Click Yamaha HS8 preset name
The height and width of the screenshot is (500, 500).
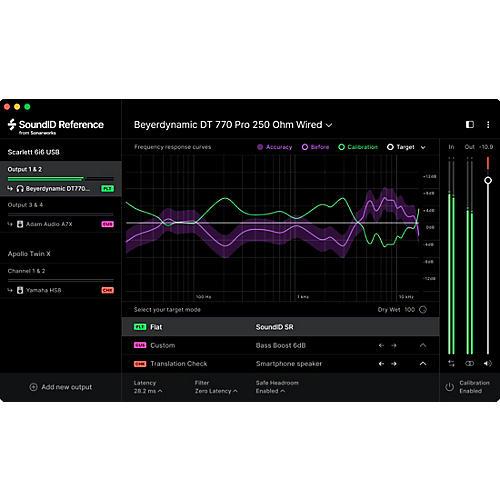coord(44,290)
